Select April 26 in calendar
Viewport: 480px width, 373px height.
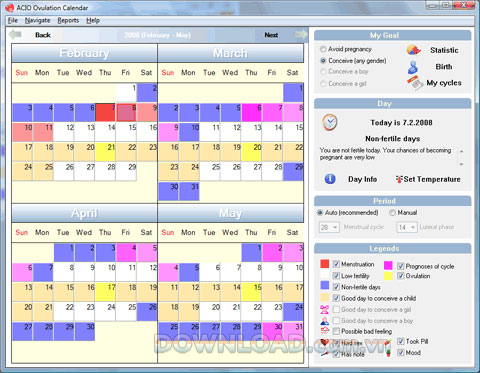pos(147,312)
